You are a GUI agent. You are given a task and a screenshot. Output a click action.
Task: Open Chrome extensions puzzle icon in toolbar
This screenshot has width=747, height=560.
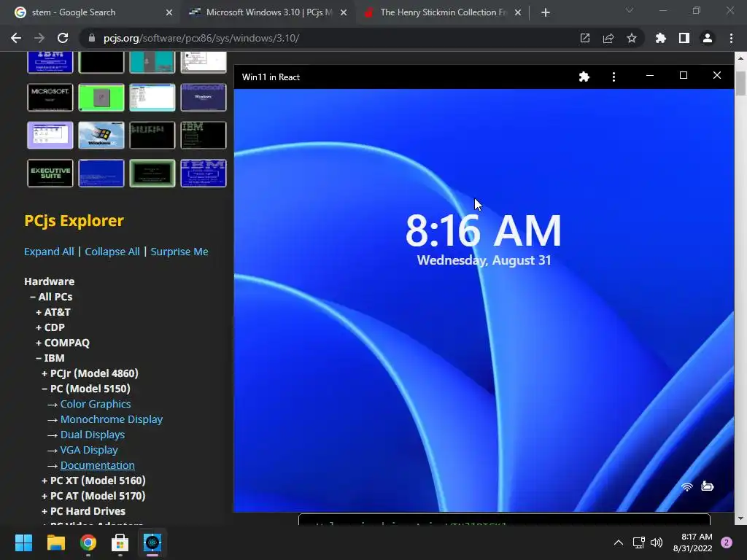pyautogui.click(x=661, y=38)
